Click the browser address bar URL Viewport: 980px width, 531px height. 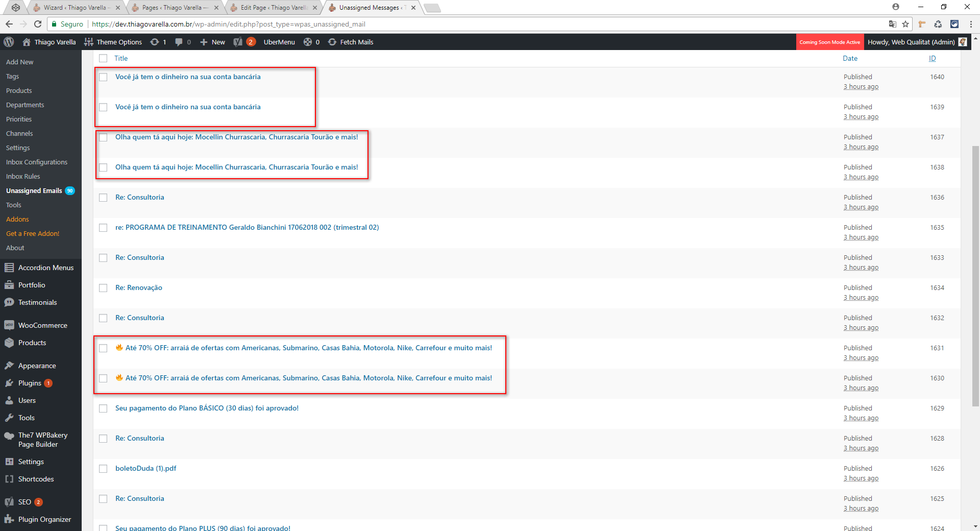pyautogui.click(x=229, y=24)
